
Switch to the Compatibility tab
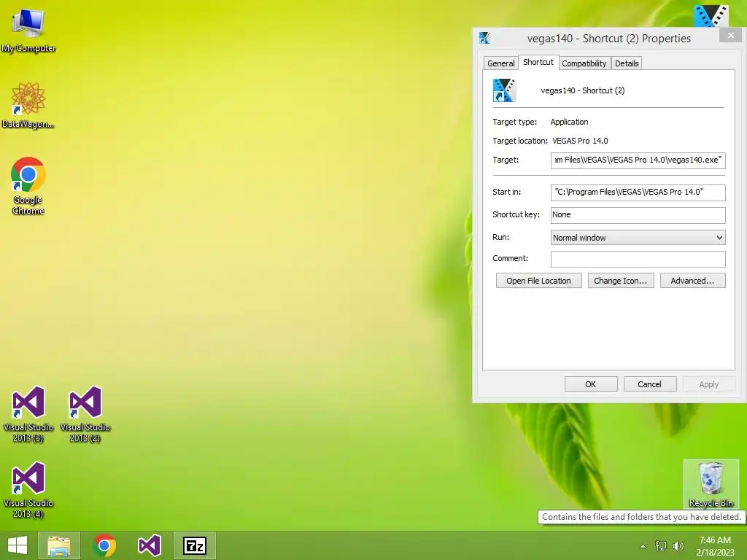[584, 63]
